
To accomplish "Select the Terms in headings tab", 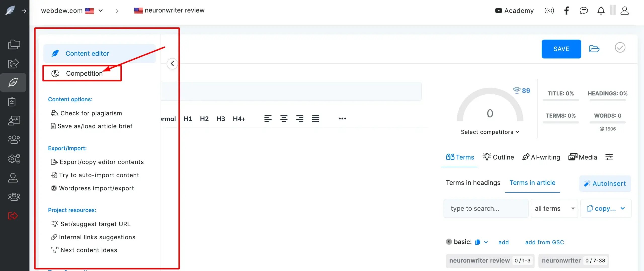I will (x=473, y=183).
